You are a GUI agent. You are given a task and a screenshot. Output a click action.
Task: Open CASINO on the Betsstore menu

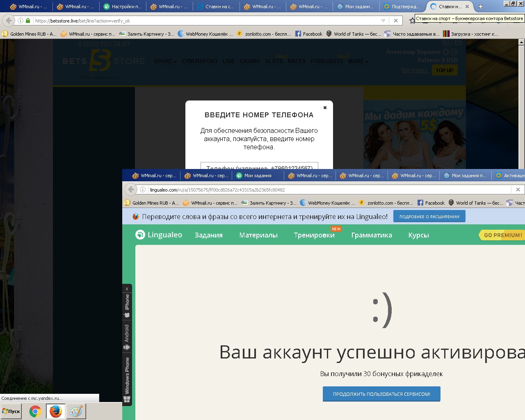tap(250, 62)
